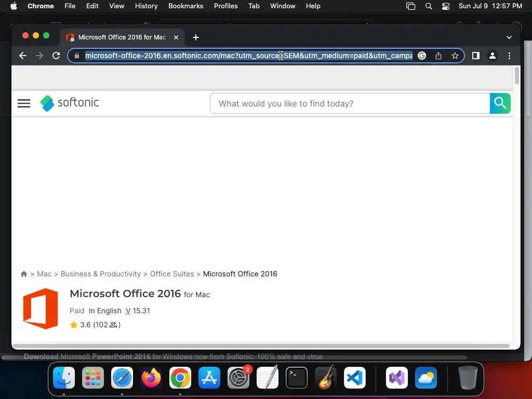Open Tab menu in menu bar

click(x=254, y=6)
